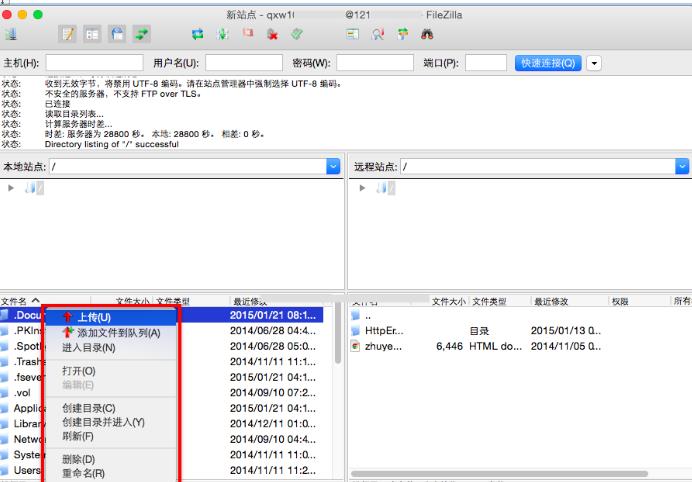The image size is (692, 482).
Task: Click the 密码(W) password field
Action: pyautogui.click(x=375, y=63)
